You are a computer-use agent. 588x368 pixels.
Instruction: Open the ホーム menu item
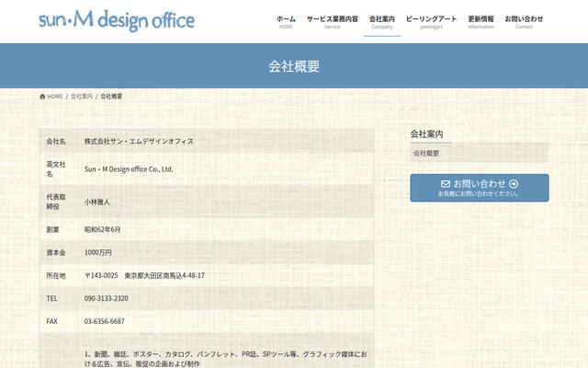(286, 22)
